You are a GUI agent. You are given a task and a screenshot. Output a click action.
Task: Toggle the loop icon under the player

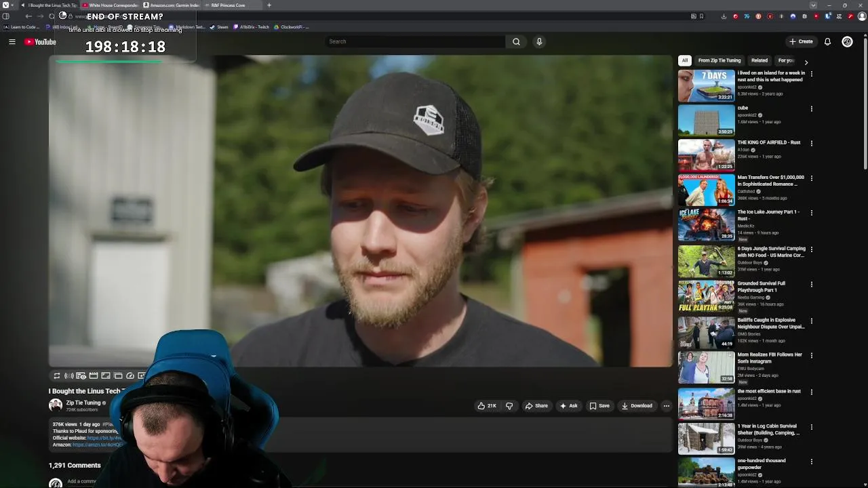pos(57,375)
